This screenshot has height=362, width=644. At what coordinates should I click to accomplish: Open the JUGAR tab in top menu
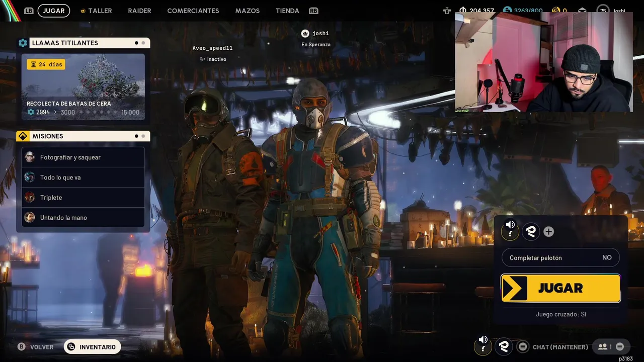click(x=54, y=11)
